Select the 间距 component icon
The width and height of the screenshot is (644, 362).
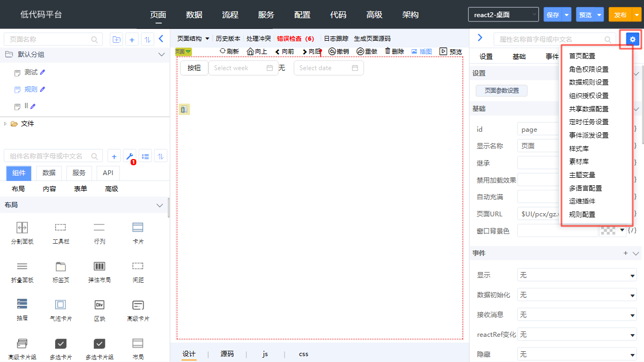(x=138, y=266)
